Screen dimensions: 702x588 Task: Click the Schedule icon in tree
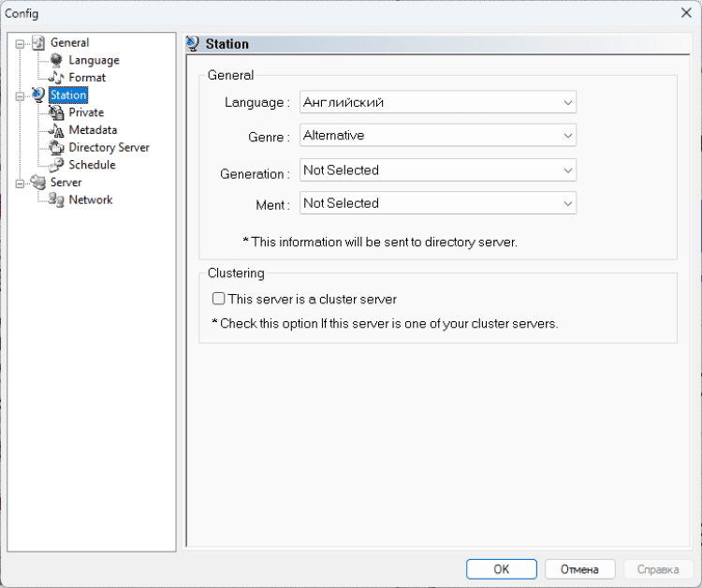tap(56, 165)
